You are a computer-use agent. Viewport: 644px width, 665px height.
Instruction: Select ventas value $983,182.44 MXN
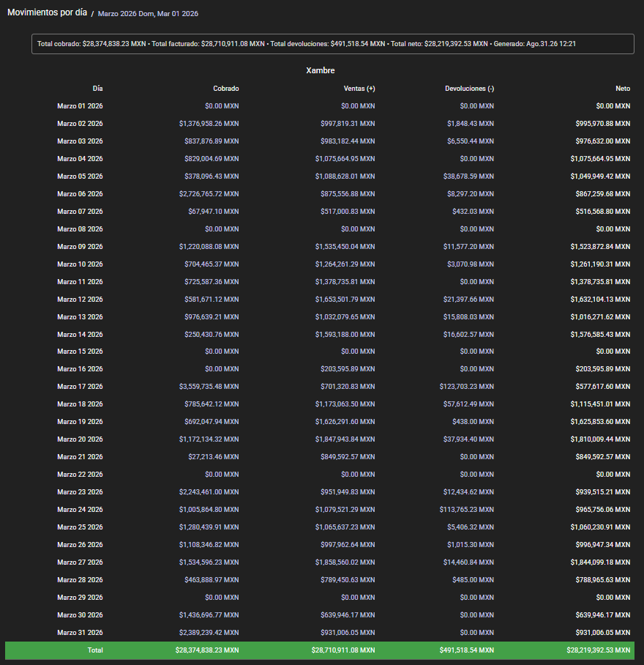pos(348,141)
